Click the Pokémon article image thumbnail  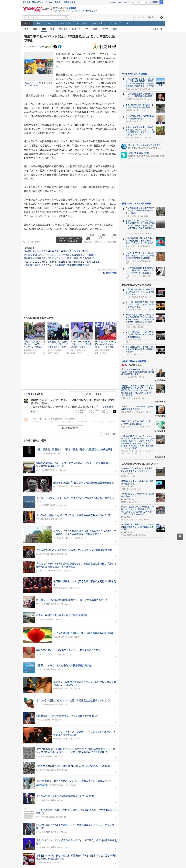[39, 66]
